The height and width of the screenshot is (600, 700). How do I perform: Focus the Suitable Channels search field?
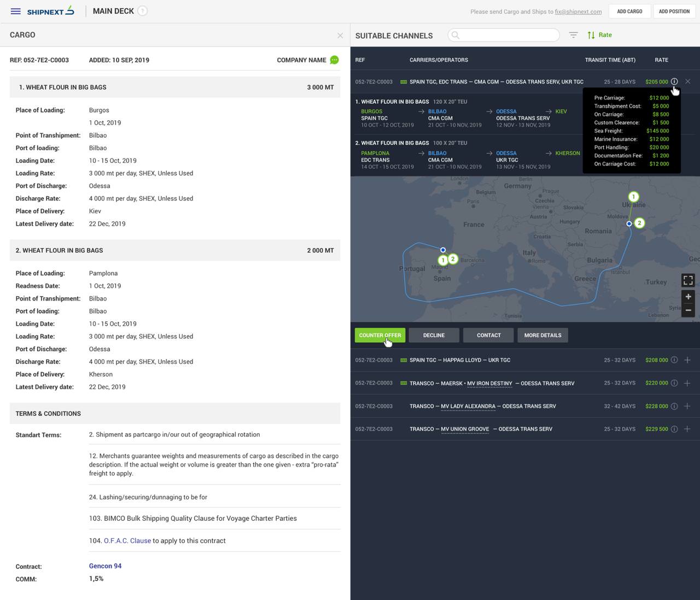[x=504, y=35]
